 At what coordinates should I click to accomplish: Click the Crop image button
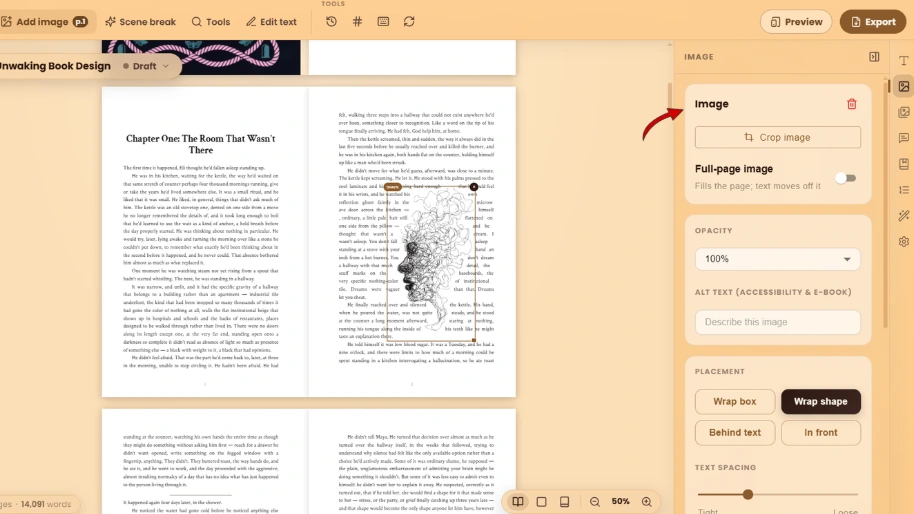coord(777,138)
